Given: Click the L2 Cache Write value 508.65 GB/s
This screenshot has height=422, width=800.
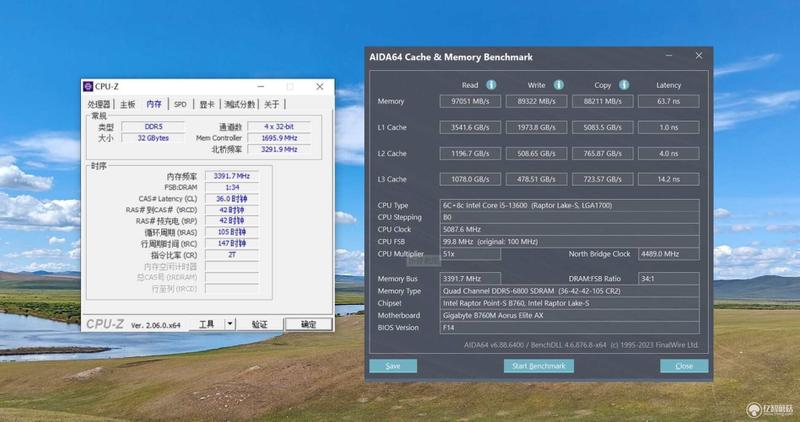Looking at the screenshot, I should pyautogui.click(x=536, y=153).
